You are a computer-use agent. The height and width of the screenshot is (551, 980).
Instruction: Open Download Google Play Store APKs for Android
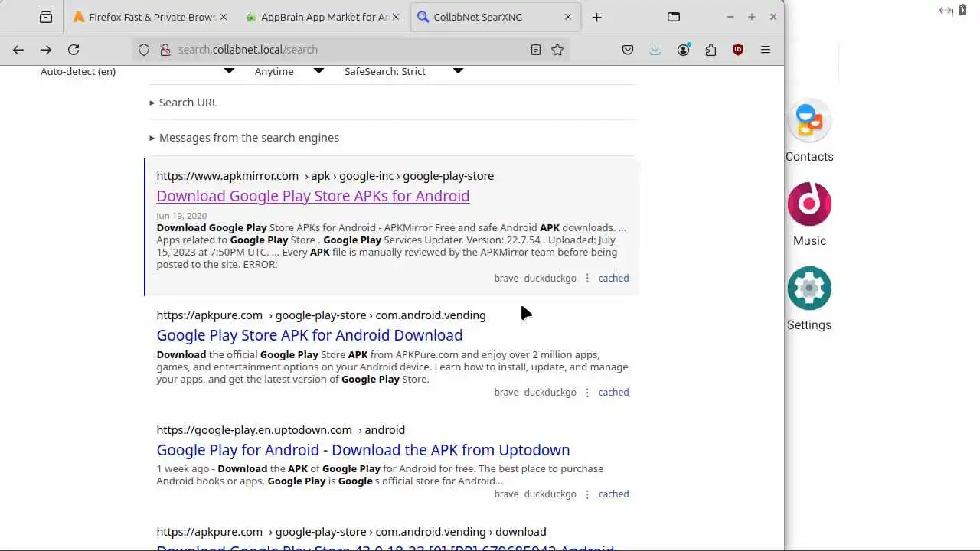coord(313,196)
